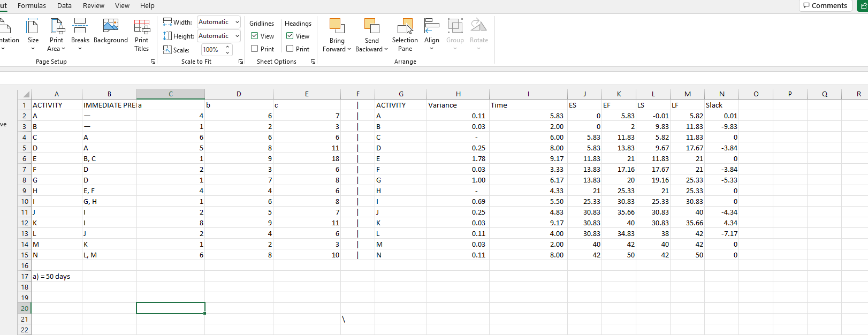
Task: Expand the Height Automatic dropdown
Action: click(237, 36)
